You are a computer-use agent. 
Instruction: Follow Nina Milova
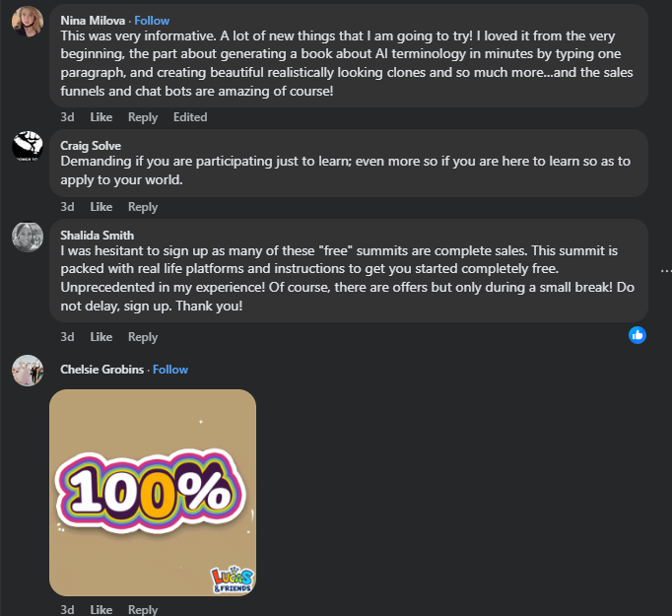(x=152, y=20)
